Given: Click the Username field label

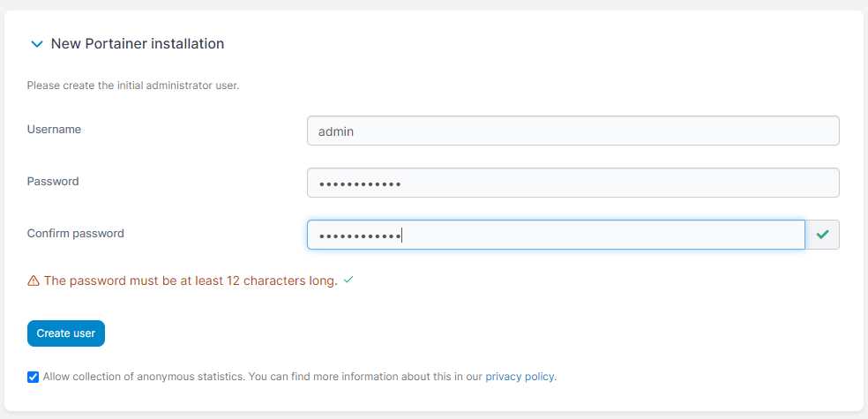Looking at the screenshot, I should 54,130.
